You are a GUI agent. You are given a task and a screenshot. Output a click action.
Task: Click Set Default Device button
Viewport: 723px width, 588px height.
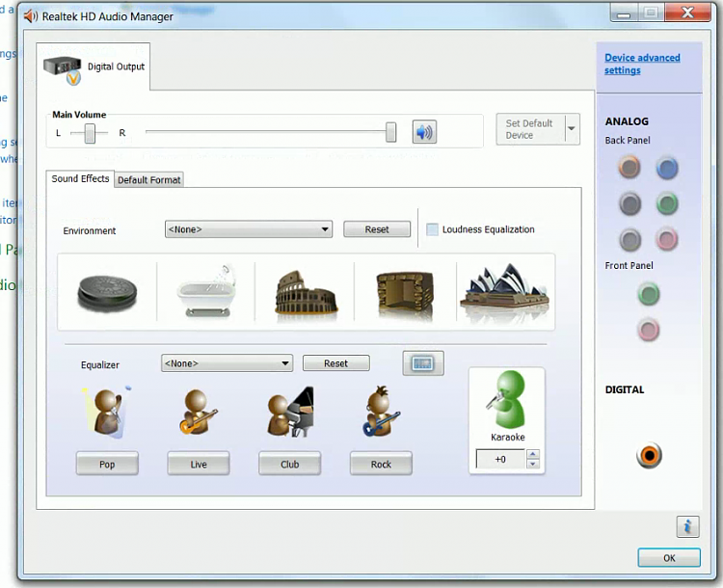click(531, 129)
